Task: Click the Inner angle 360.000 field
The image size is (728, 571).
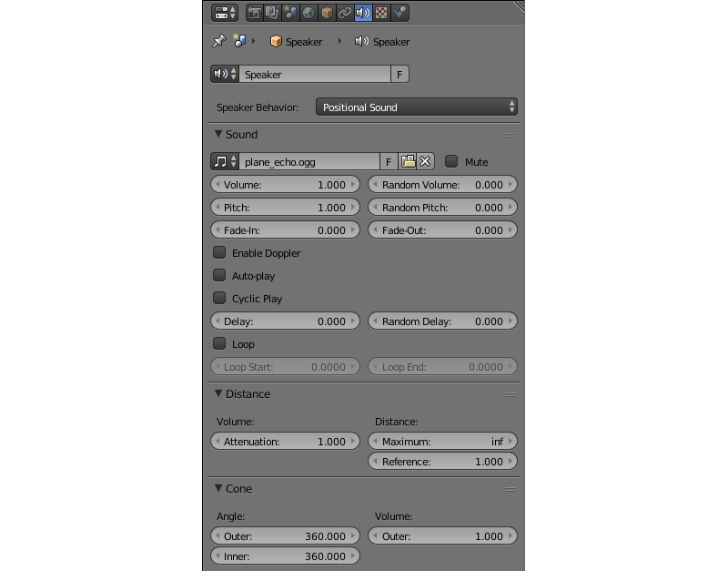Action: tap(285, 556)
